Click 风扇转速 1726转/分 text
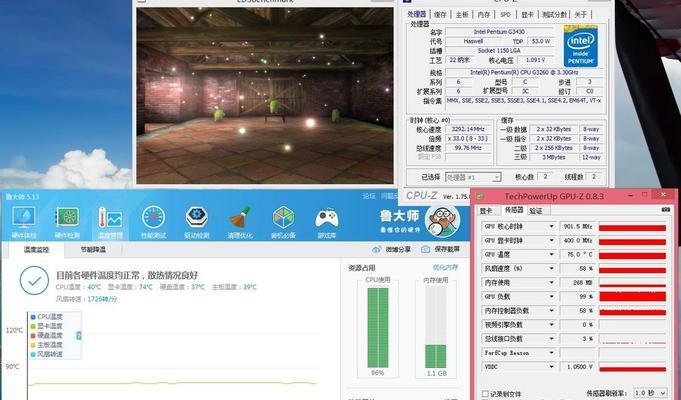The image size is (681, 400). coord(86,299)
